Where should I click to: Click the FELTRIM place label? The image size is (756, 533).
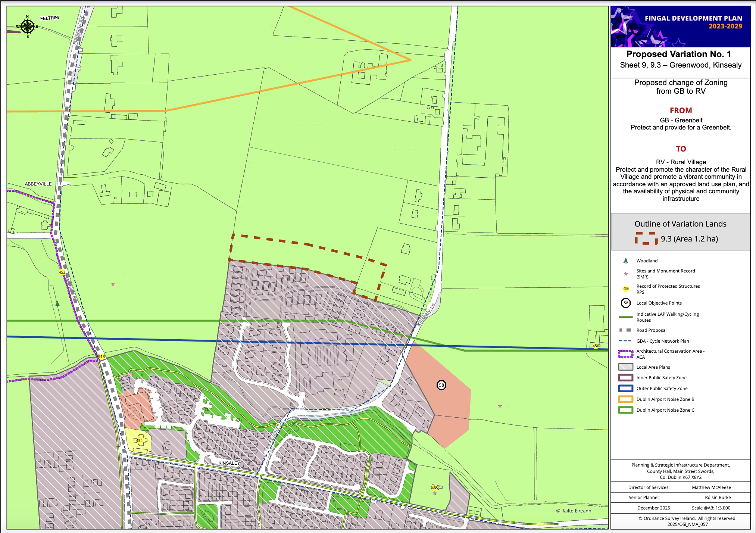click(x=50, y=18)
